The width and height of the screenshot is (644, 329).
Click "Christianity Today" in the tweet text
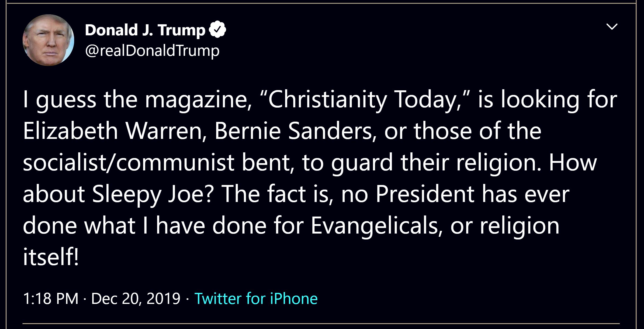pyautogui.click(x=361, y=100)
